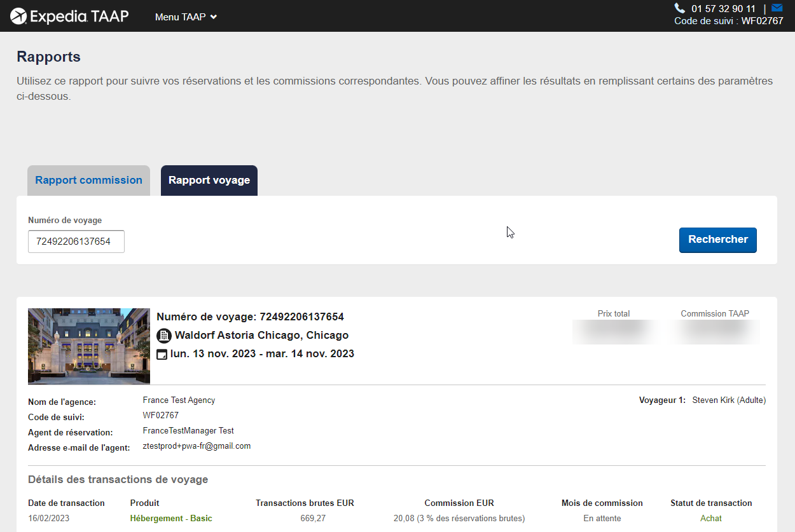Click the "Détails des transactions de voyage" heading
This screenshot has width=795, height=532.
pyautogui.click(x=118, y=480)
